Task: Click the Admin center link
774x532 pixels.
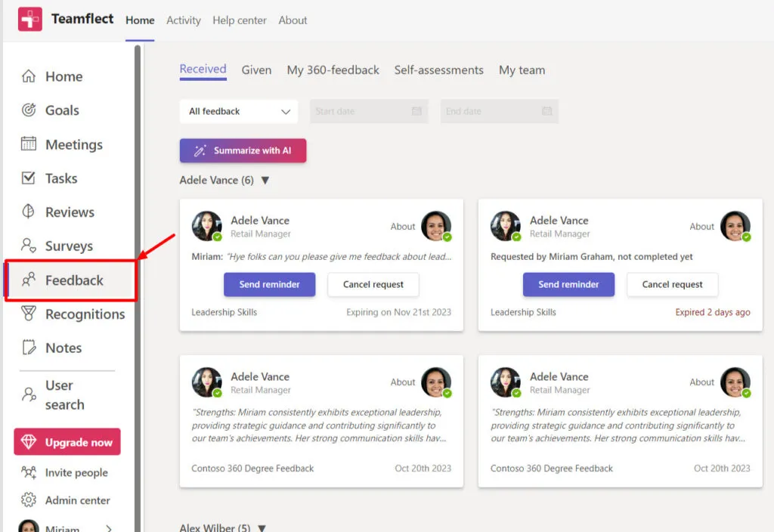Action: [x=78, y=500]
